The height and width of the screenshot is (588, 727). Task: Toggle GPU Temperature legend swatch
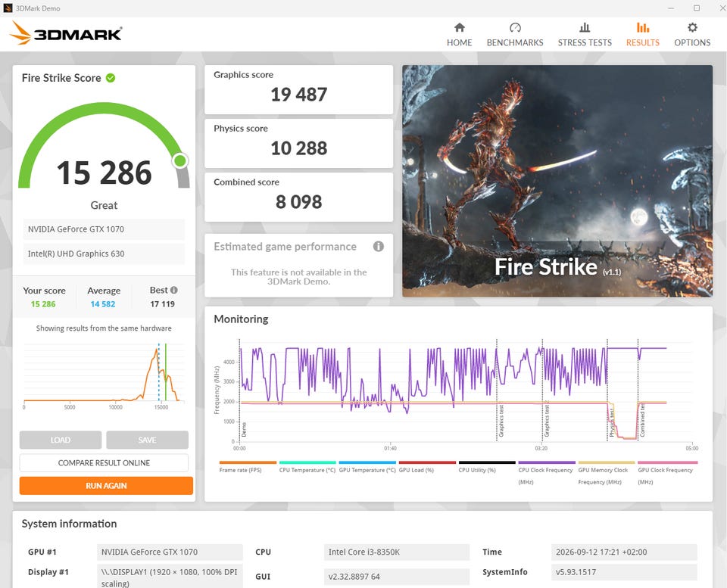point(367,462)
